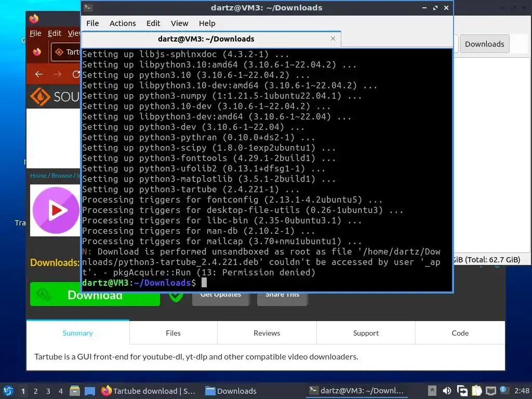Click the Tartube description text on page
The image size is (532, 399).
click(196, 356)
